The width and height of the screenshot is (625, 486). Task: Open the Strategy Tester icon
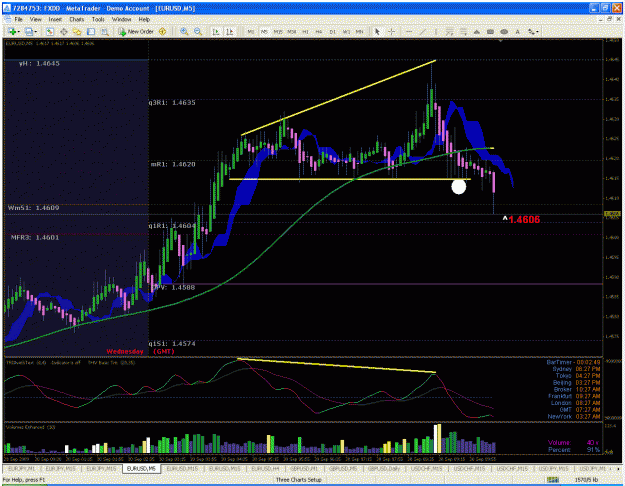pyautogui.click(x=104, y=31)
